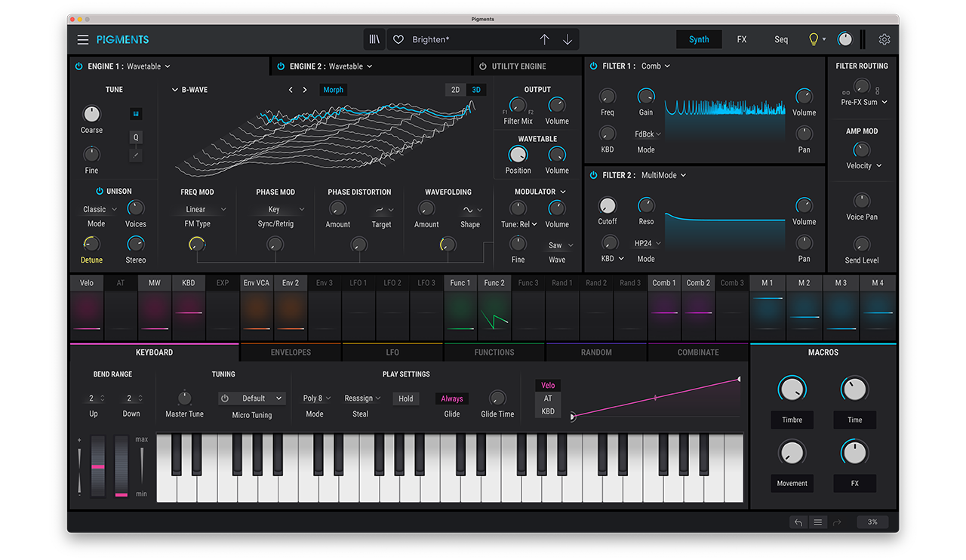Open the Combinate tab

point(698,352)
